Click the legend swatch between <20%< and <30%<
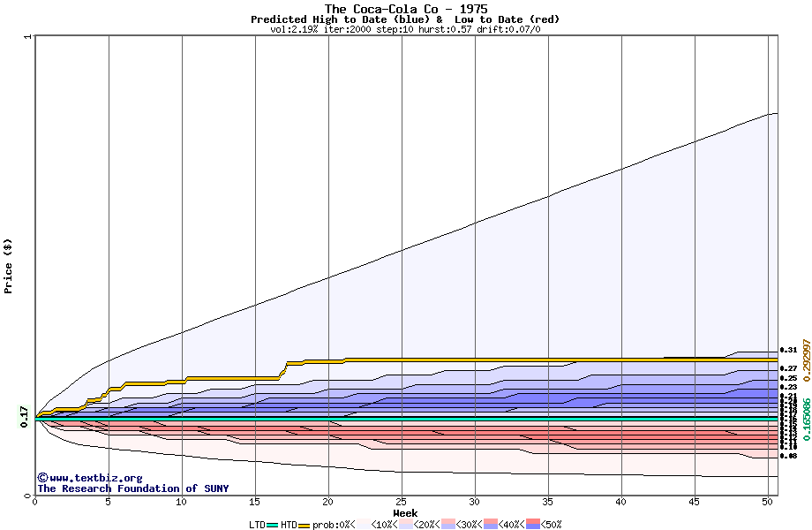This screenshot has width=812, height=530. pyautogui.click(x=448, y=525)
